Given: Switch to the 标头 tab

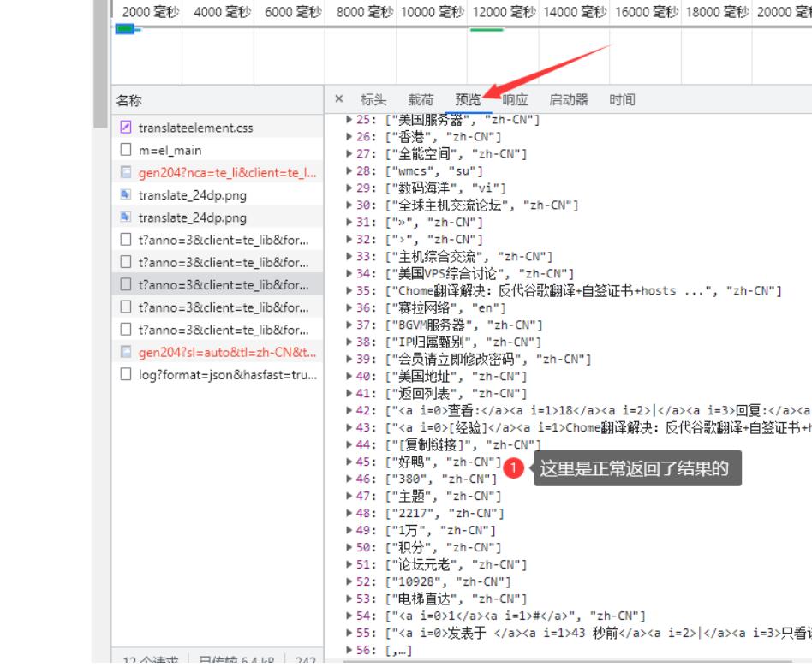Looking at the screenshot, I should coord(373,99).
